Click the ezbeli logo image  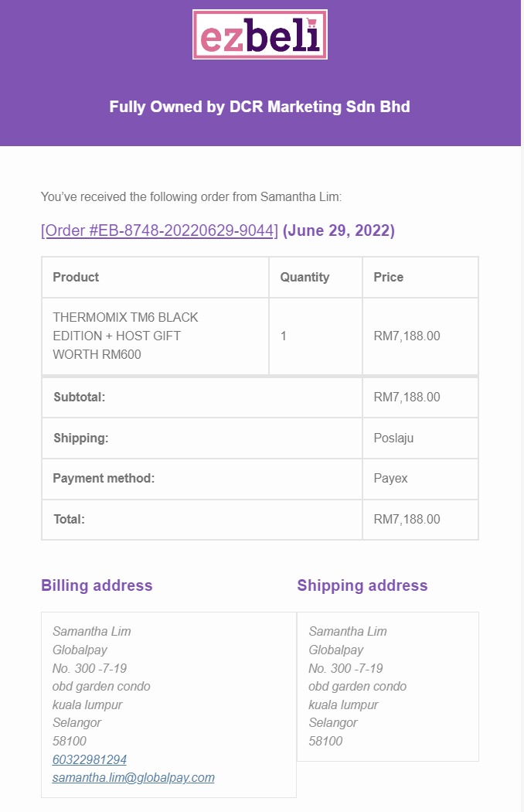tap(260, 35)
